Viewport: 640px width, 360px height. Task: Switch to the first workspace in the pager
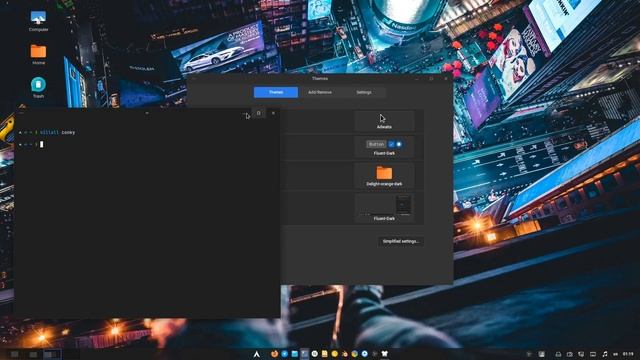click(14, 354)
